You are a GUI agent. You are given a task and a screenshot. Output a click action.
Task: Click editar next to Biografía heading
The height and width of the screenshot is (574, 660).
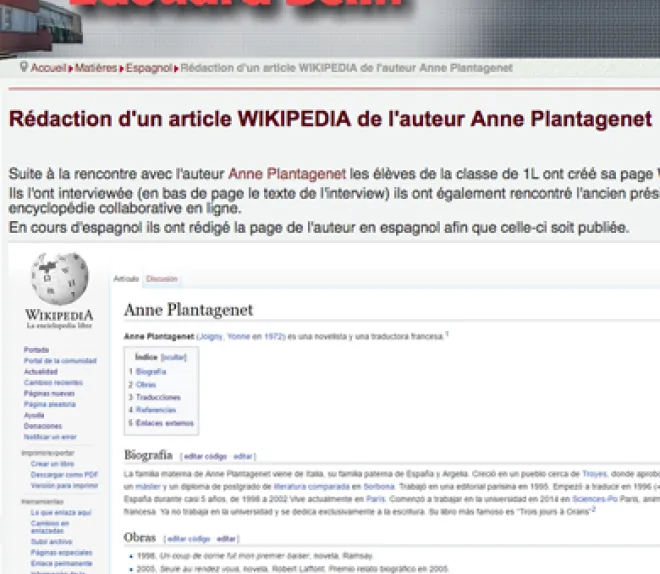(x=243, y=456)
